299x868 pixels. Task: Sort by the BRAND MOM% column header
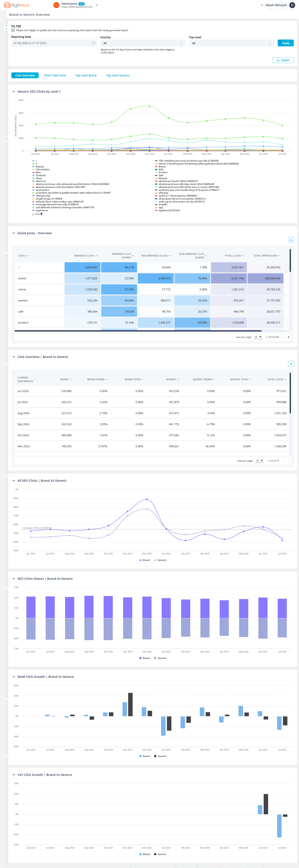pyautogui.click(x=97, y=379)
